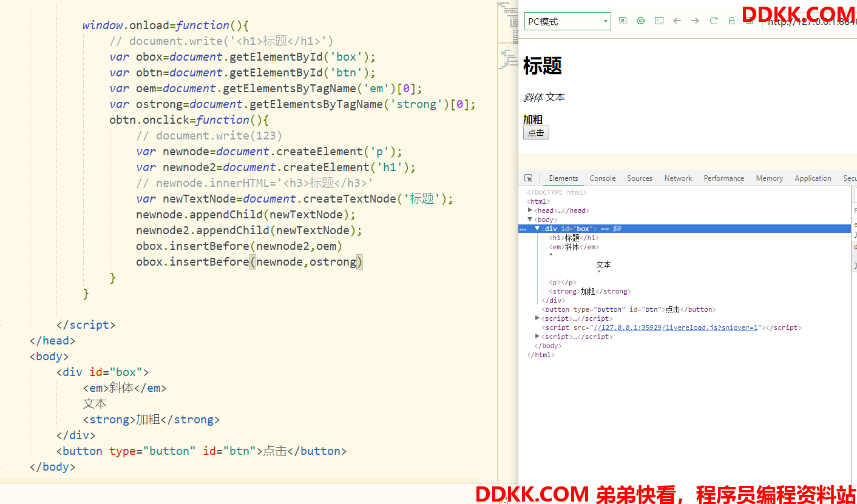Expand the first collapsed <script> node
857x504 pixels.
(x=537, y=318)
